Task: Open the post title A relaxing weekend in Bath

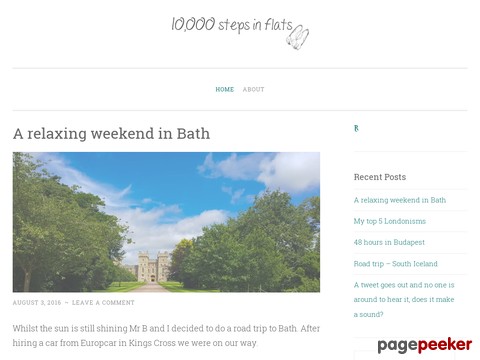Action: [111, 134]
